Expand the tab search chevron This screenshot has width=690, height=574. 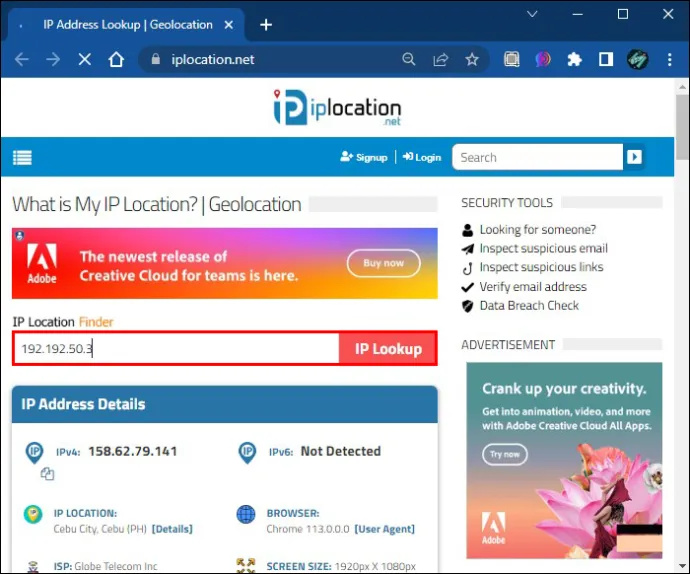(x=532, y=14)
